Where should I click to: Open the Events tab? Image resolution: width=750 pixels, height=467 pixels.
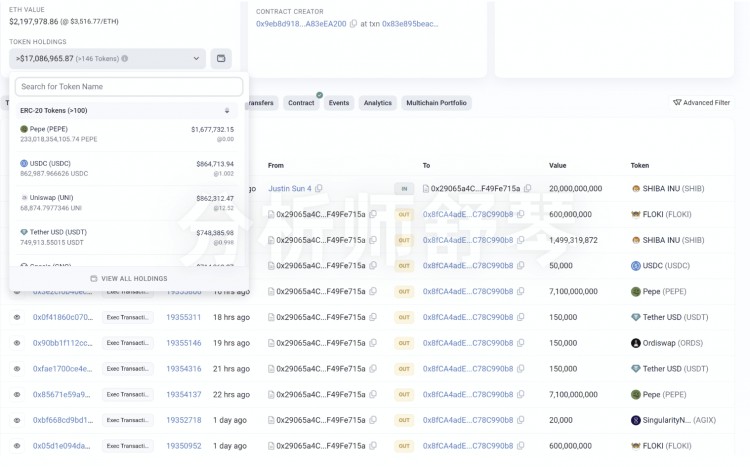click(x=339, y=102)
